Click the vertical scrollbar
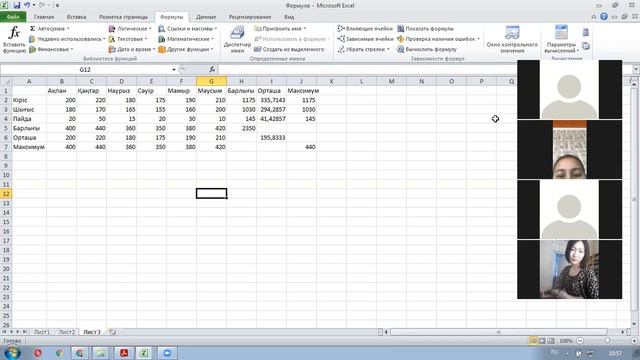The height and width of the screenshot is (360, 640). (x=633, y=200)
